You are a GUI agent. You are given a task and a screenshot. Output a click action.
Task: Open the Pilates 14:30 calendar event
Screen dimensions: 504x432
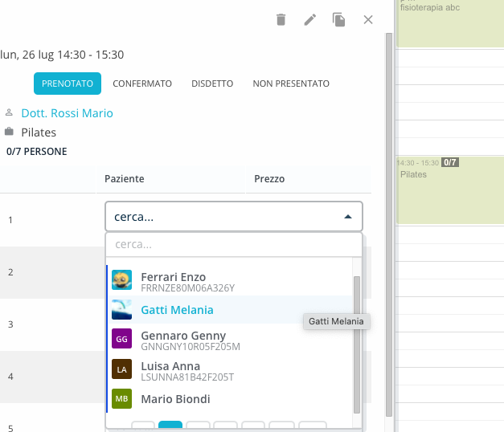[450, 190]
